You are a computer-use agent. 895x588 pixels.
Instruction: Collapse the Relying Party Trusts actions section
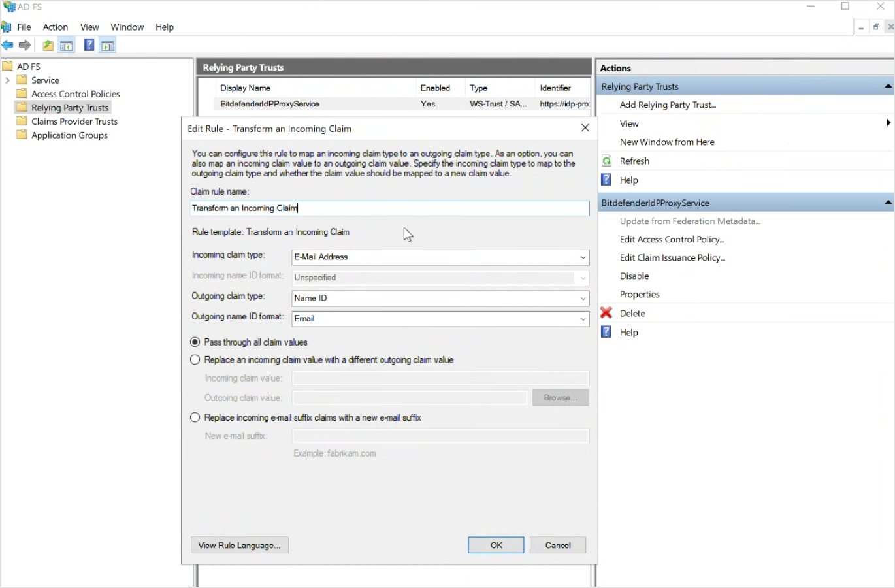[888, 86]
